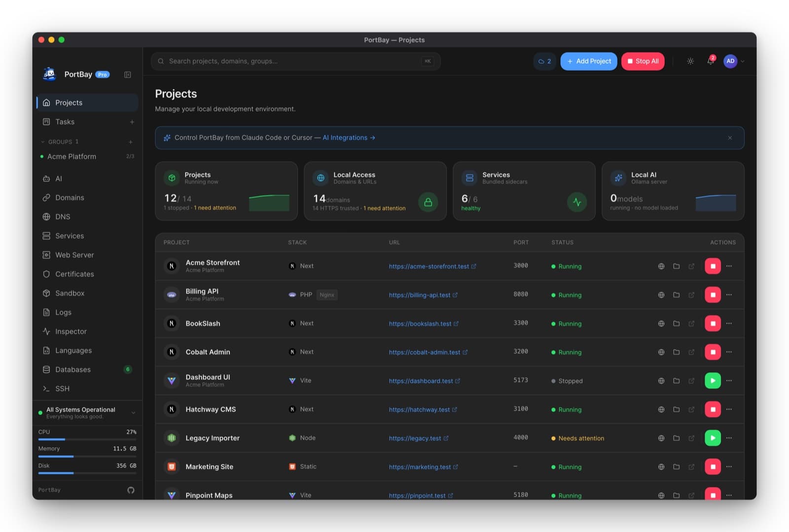Viewport: 789px width, 532px height.
Task: Follow the AI Integrations link
Action: [349, 138]
